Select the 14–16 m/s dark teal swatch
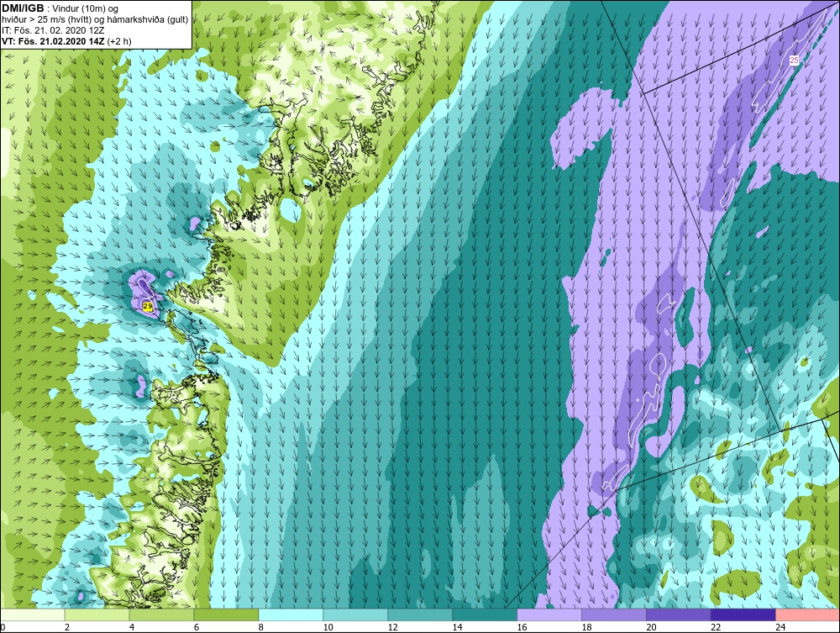840x633 pixels. (485, 615)
